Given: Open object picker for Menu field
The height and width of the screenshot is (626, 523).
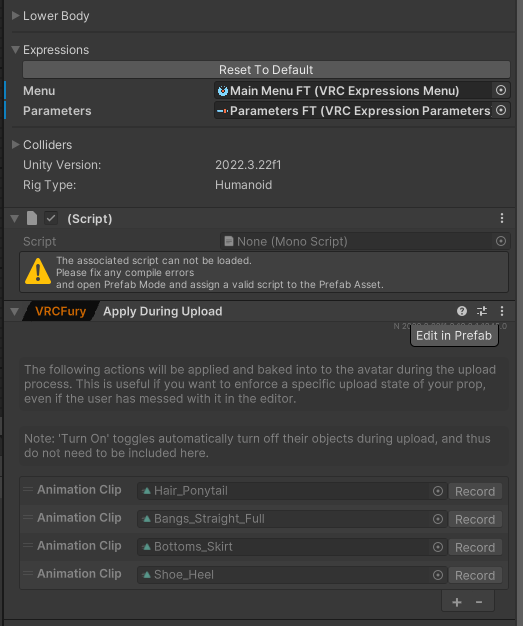Looking at the screenshot, I should (501, 90).
